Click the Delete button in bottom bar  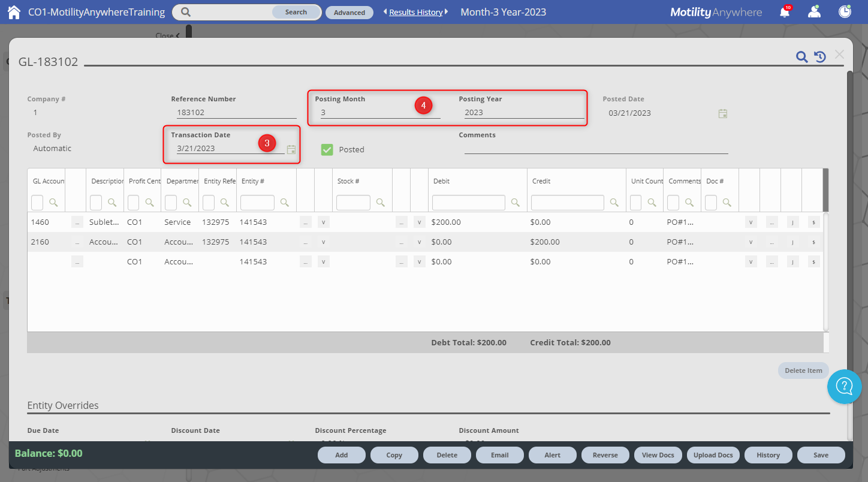click(447, 455)
